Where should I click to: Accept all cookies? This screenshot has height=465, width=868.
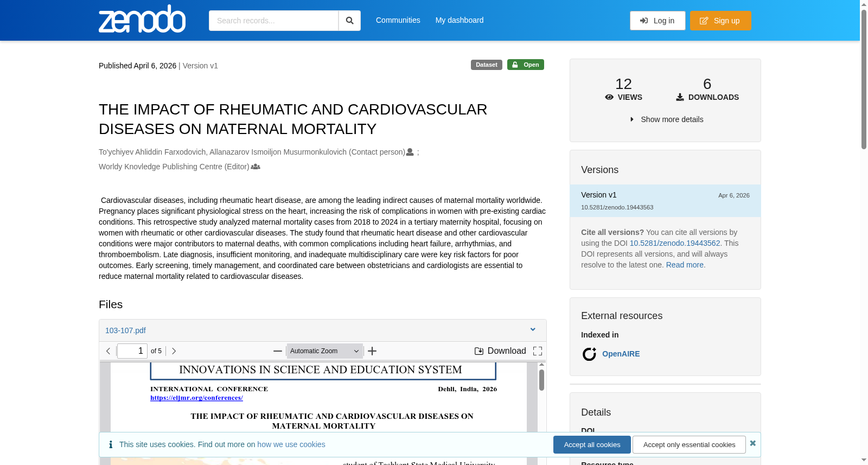tap(592, 444)
